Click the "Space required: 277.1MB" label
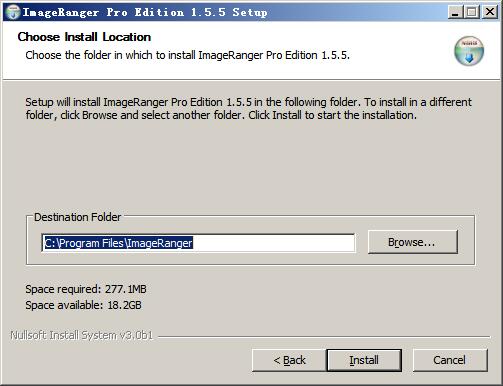 pyautogui.click(x=86, y=289)
